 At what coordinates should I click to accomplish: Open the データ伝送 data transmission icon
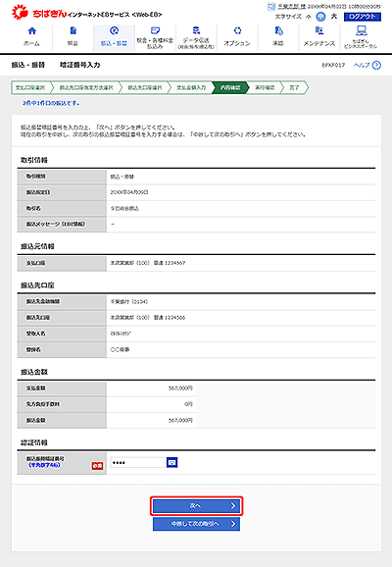(x=196, y=30)
